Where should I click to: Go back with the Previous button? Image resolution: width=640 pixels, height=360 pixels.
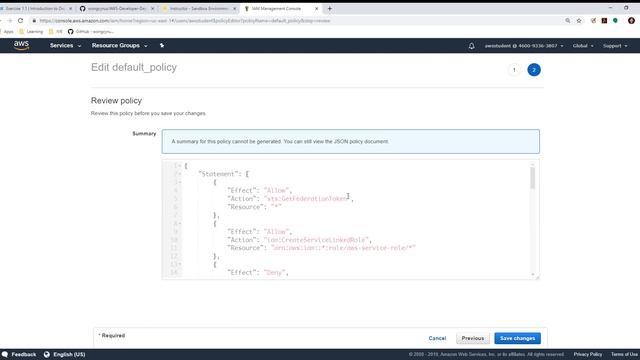[473, 338]
